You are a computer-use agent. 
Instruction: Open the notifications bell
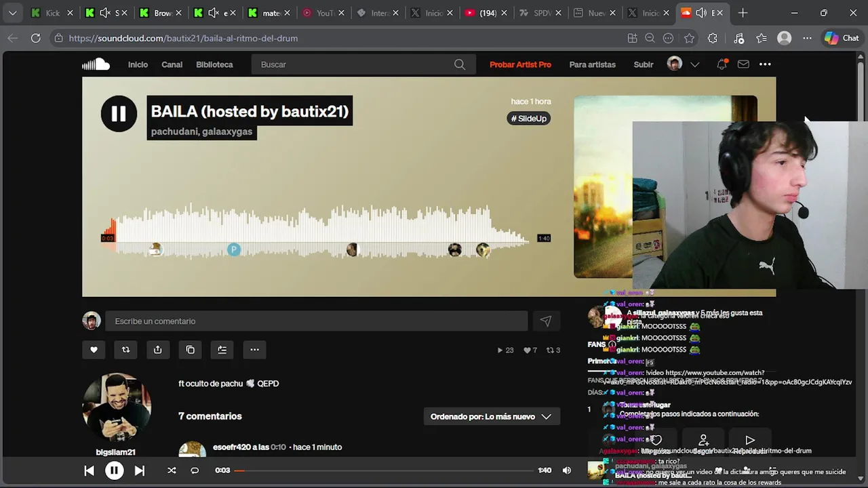[722, 64]
